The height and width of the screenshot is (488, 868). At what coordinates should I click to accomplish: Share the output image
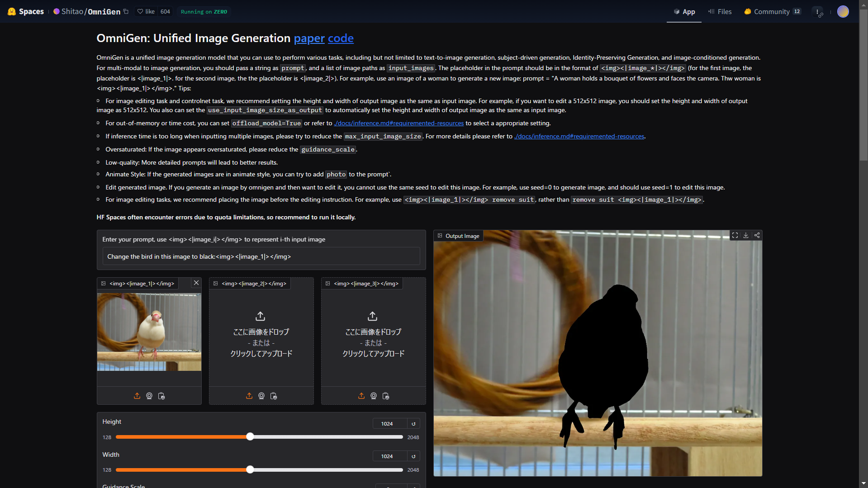click(x=757, y=236)
